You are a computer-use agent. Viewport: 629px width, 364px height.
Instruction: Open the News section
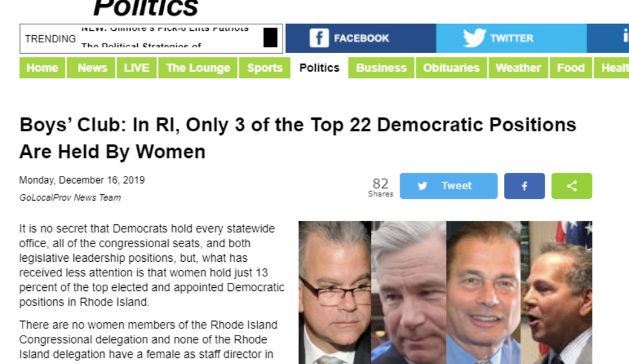(93, 68)
